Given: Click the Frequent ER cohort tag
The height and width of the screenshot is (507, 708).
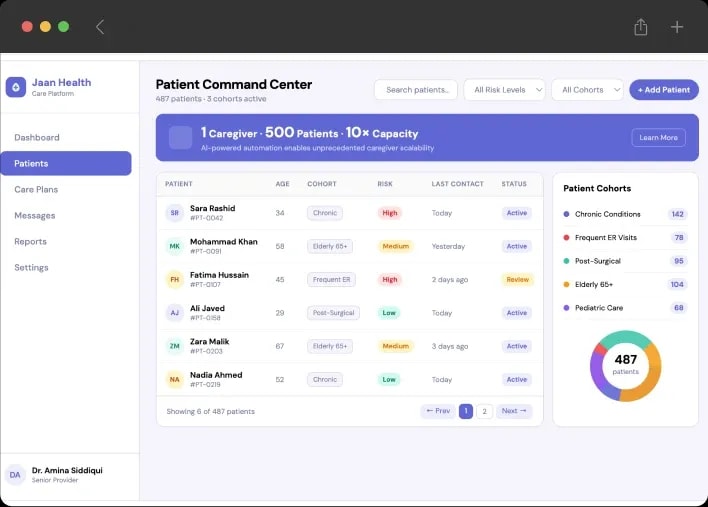Looking at the screenshot, I should point(331,280).
